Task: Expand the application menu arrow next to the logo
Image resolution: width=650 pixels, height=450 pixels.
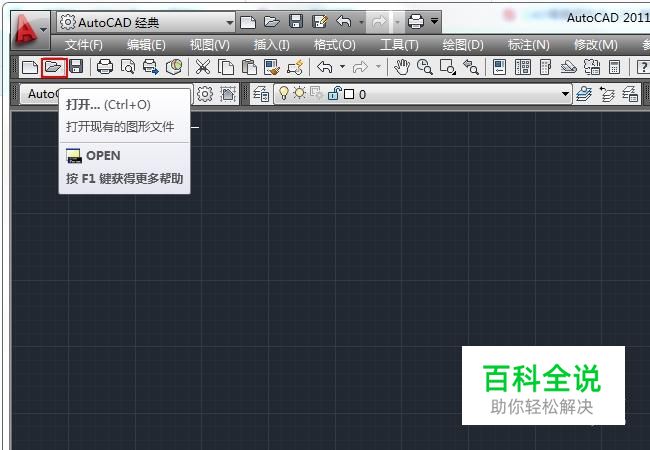Action: click(44, 29)
